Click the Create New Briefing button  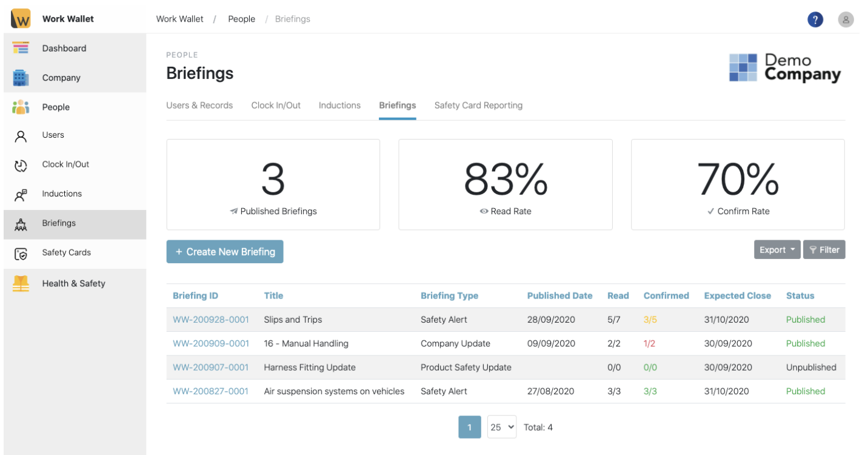pyautogui.click(x=225, y=251)
